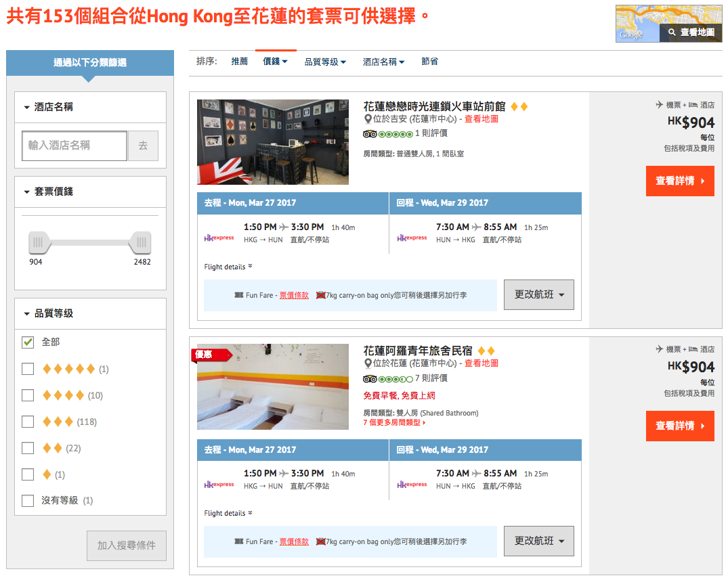Uncheck the 全部 rating checkbox

[28, 342]
